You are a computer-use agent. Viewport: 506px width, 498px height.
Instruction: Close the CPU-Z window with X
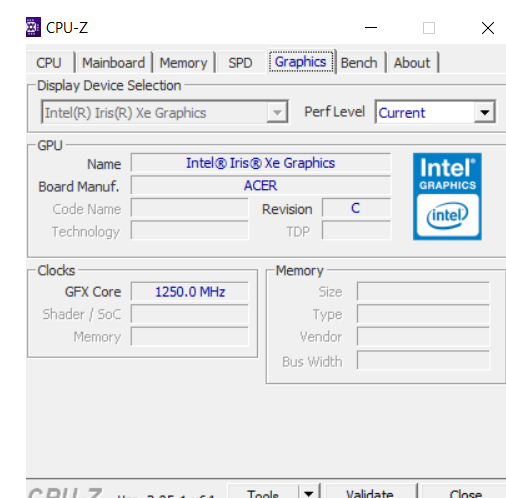(x=488, y=28)
